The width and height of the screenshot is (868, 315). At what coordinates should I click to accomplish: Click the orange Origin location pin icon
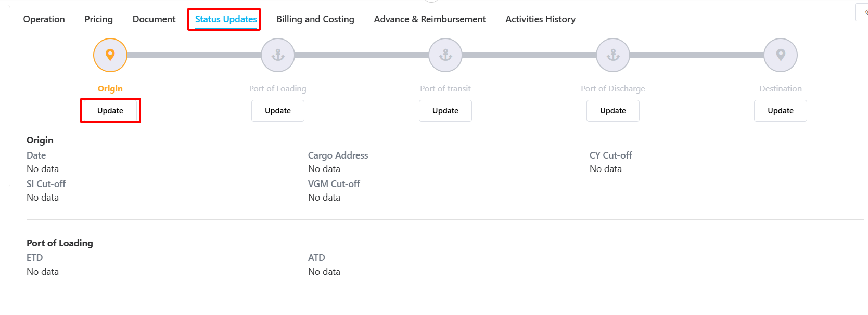pos(110,55)
